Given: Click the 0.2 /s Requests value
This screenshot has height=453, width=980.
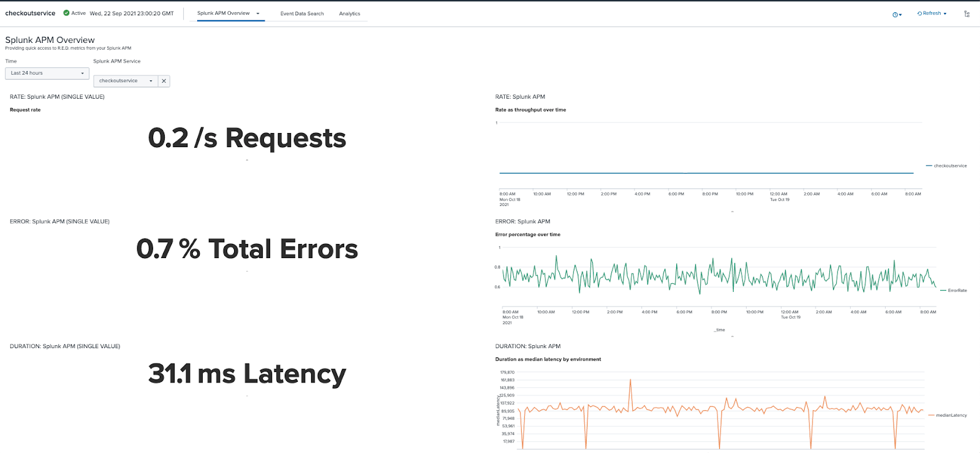Looking at the screenshot, I should pyautogui.click(x=247, y=139).
